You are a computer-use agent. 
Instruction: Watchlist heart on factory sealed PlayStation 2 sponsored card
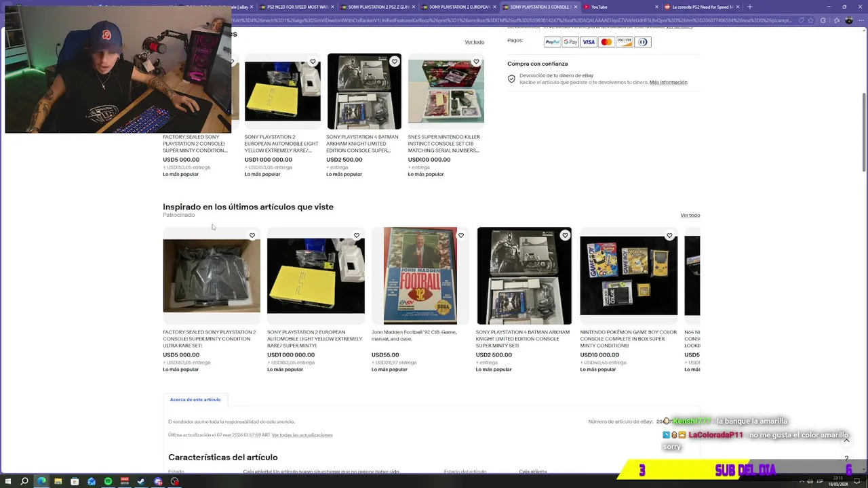pyautogui.click(x=252, y=235)
